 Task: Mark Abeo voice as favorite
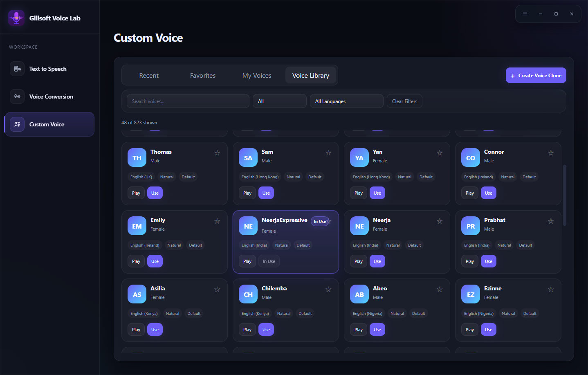point(440,290)
